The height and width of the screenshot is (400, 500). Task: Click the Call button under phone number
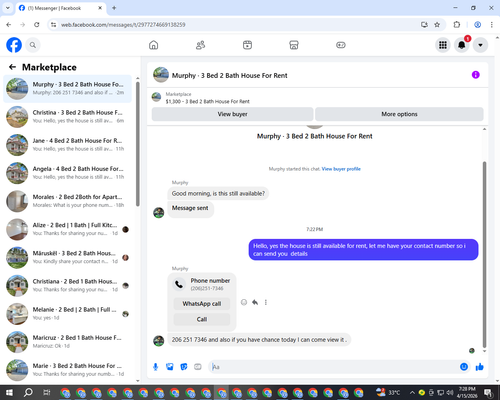pyautogui.click(x=202, y=319)
